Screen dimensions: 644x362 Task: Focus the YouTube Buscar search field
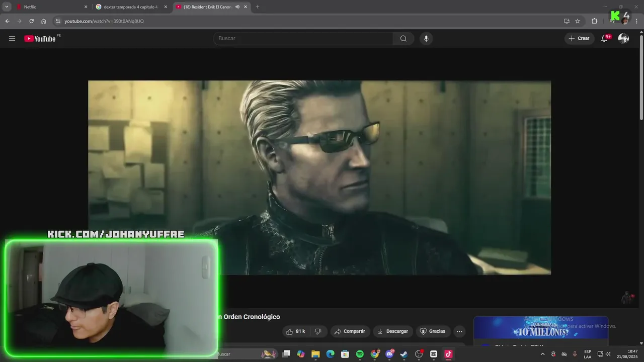(303, 39)
